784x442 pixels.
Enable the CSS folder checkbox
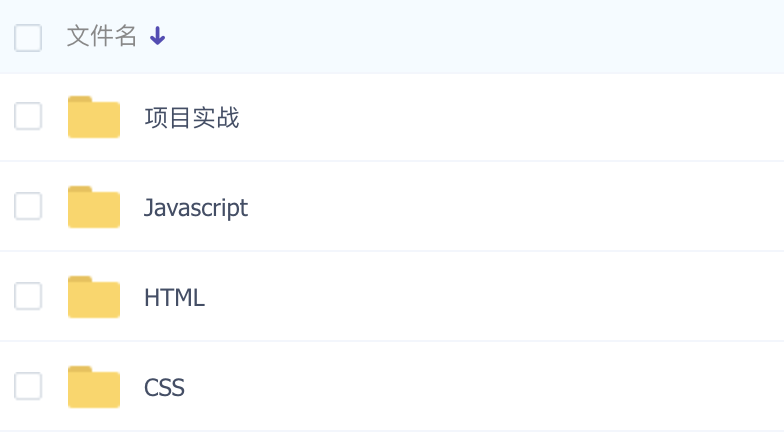tap(28, 386)
